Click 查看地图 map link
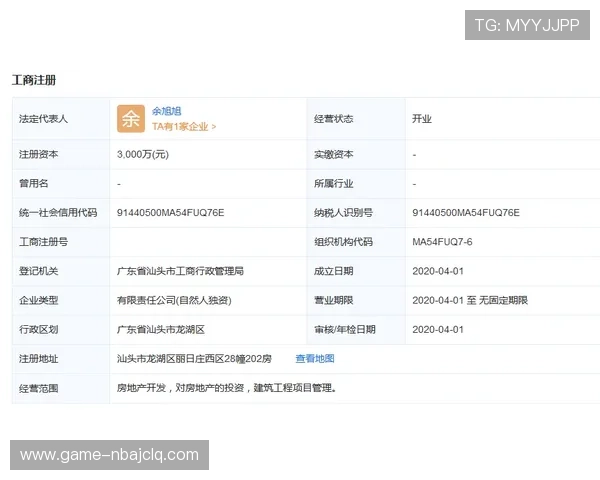 (315, 359)
